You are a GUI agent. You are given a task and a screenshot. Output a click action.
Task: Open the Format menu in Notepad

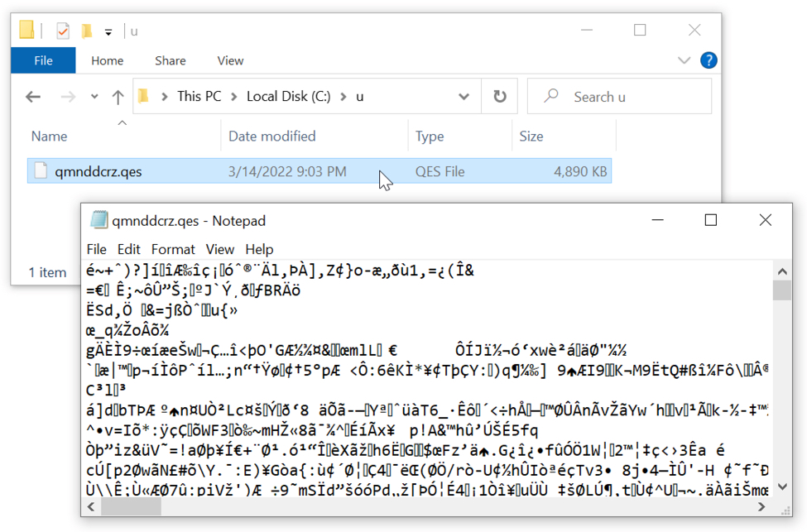[173, 249]
